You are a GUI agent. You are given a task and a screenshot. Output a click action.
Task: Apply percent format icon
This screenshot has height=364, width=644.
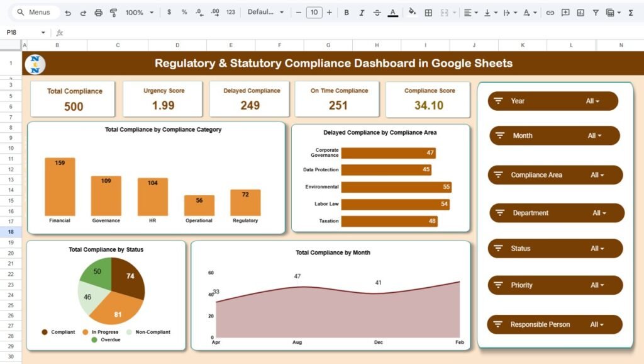click(184, 13)
